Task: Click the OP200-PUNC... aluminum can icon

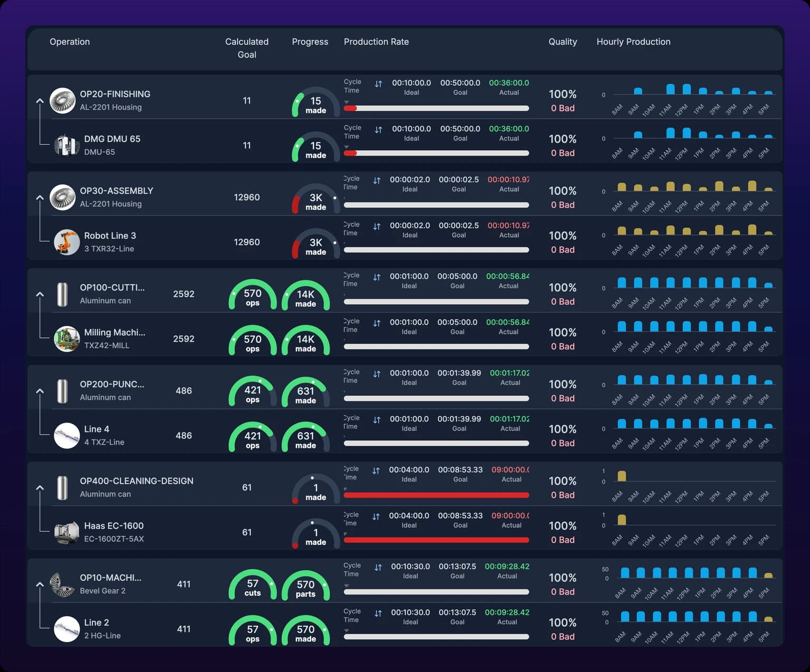Action: coord(62,391)
